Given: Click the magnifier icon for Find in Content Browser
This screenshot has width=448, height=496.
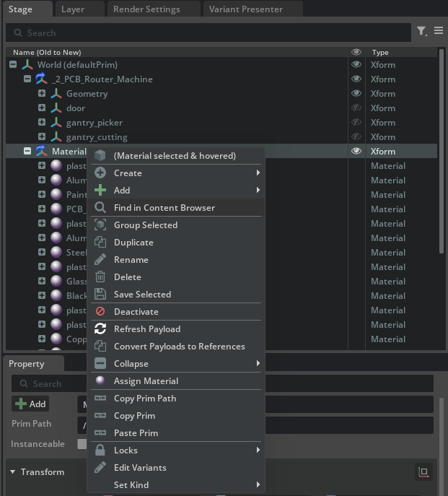Looking at the screenshot, I should point(100,208).
